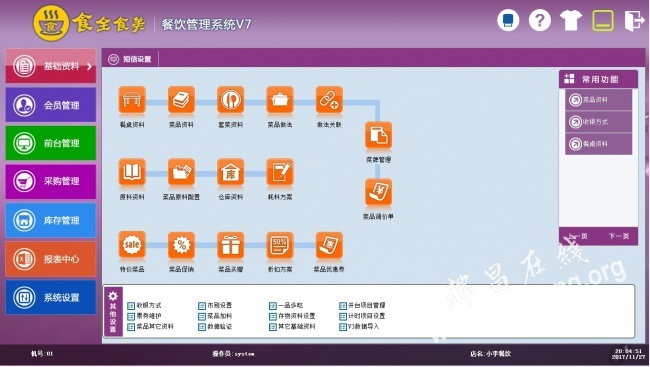Open 菜品调价单 price adjustment icon

(378, 192)
